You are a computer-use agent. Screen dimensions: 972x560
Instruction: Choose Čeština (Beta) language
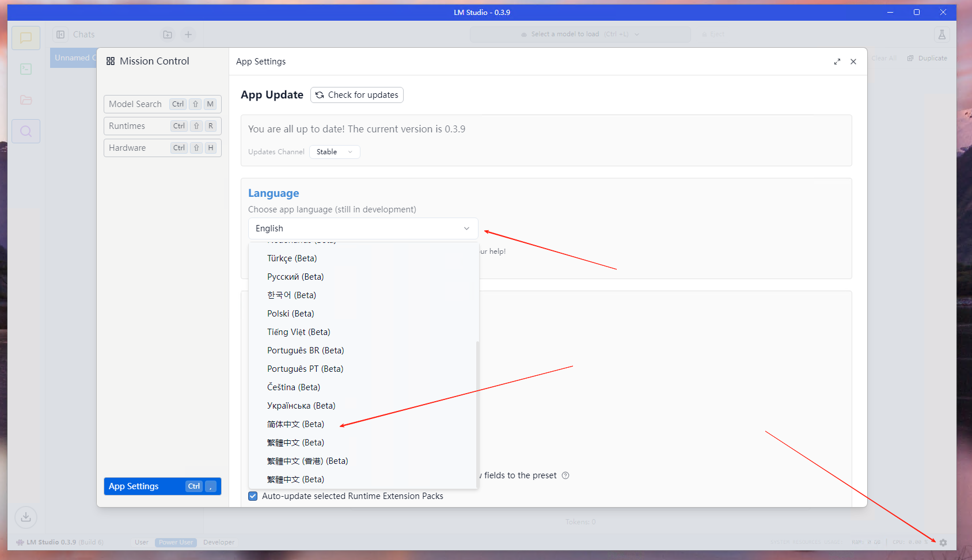(x=363, y=387)
